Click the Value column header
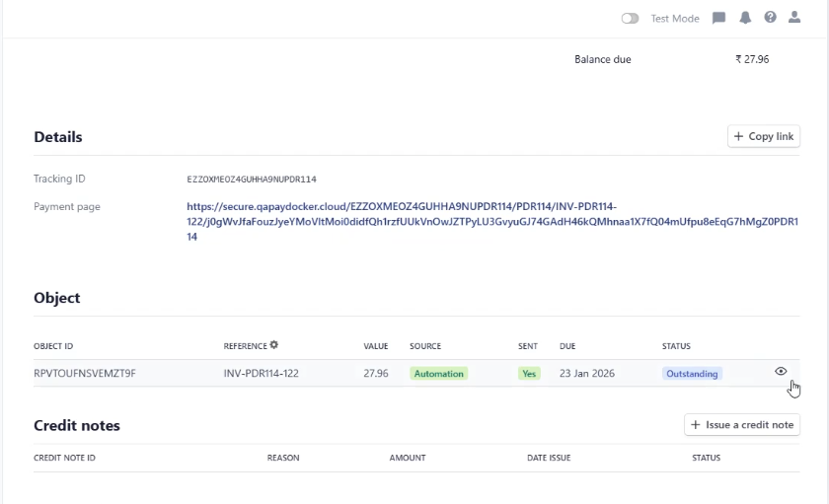This screenshot has height=504, width=829. pyautogui.click(x=375, y=346)
